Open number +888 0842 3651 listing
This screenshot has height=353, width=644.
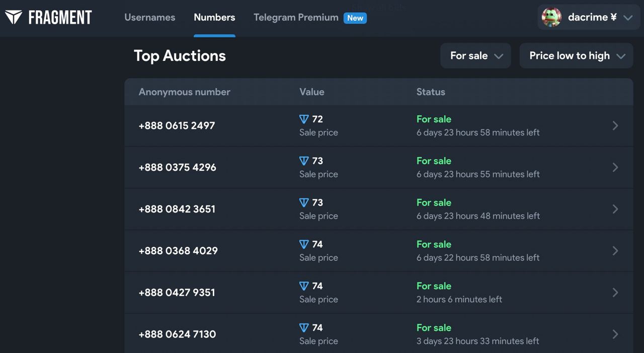point(177,209)
